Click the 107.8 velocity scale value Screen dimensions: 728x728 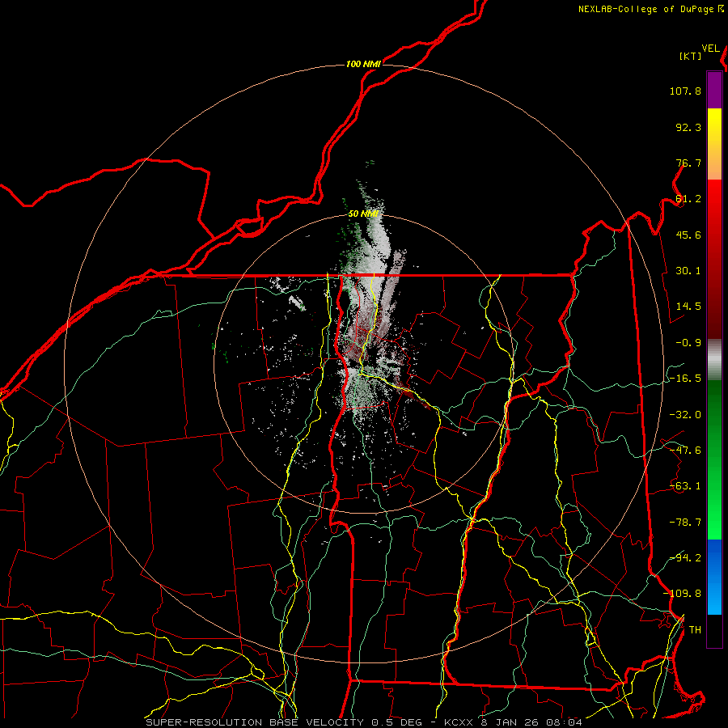click(x=685, y=91)
